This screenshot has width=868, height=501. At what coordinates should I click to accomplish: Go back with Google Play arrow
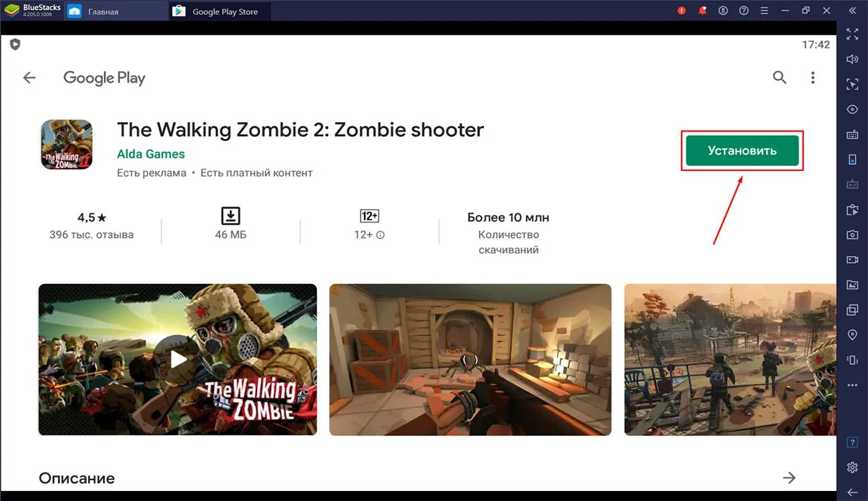point(29,77)
